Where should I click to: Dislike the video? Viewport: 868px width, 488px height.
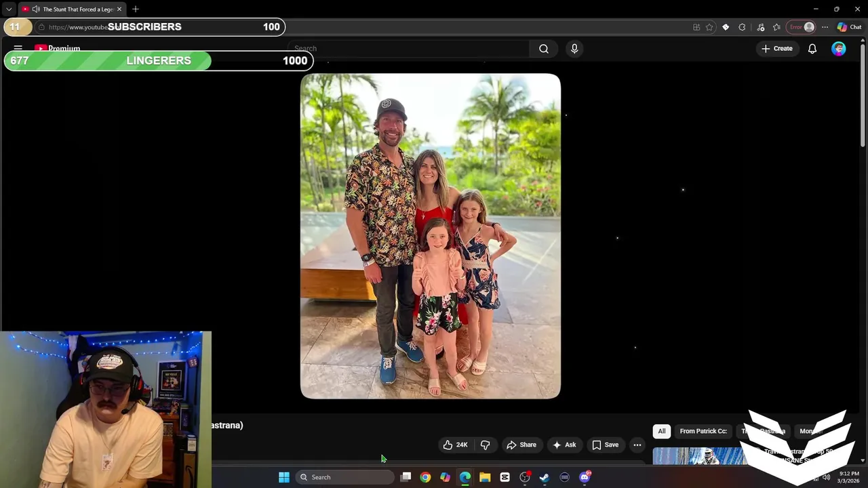486,445
